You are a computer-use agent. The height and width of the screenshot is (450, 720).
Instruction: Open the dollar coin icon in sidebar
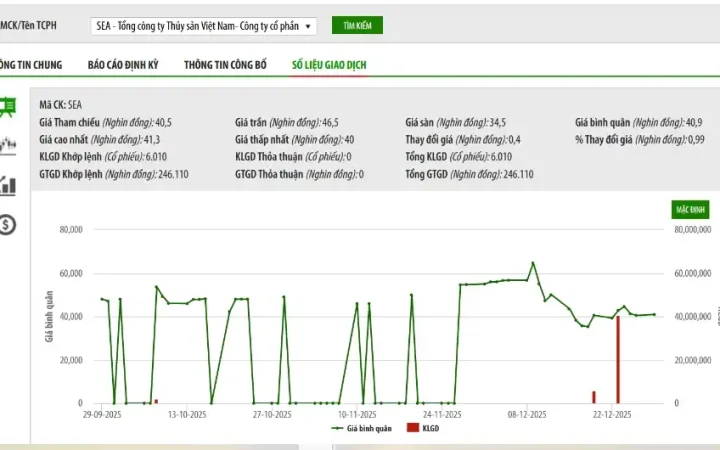click(x=8, y=225)
